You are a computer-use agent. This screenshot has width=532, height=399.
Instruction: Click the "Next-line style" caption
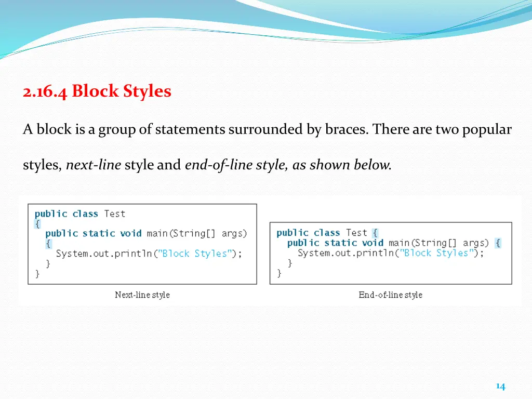click(142, 295)
